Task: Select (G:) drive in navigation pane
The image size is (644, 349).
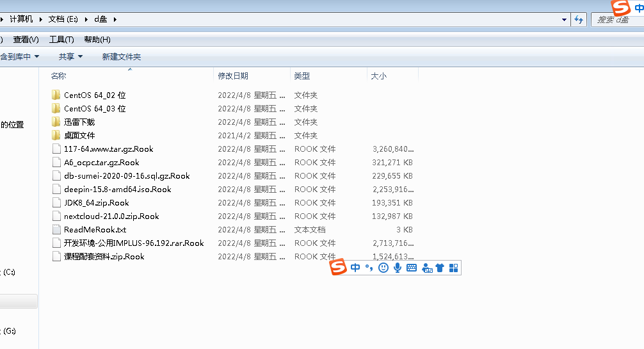Action: [8, 330]
